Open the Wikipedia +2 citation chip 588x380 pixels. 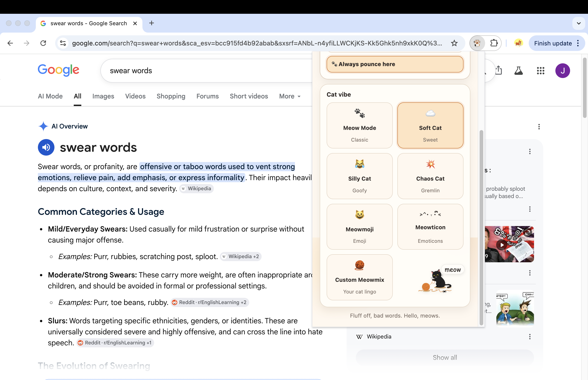tap(240, 257)
